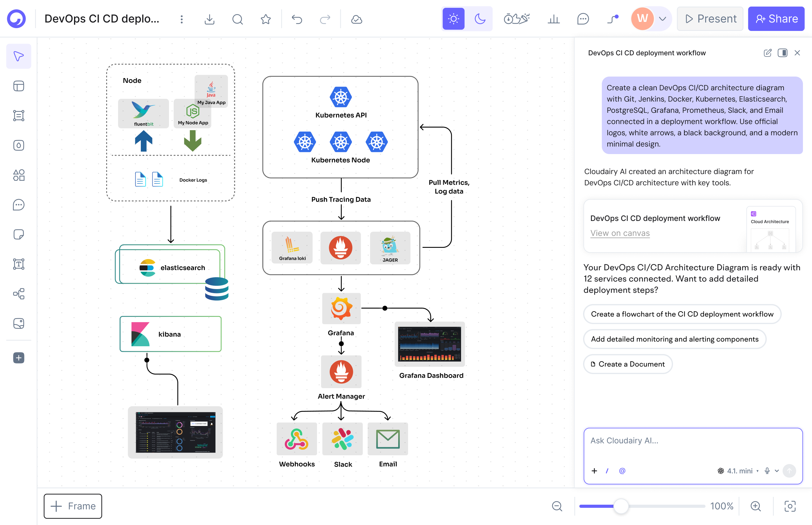812x525 pixels.
Task: Activate microphone voice input
Action: click(767, 471)
